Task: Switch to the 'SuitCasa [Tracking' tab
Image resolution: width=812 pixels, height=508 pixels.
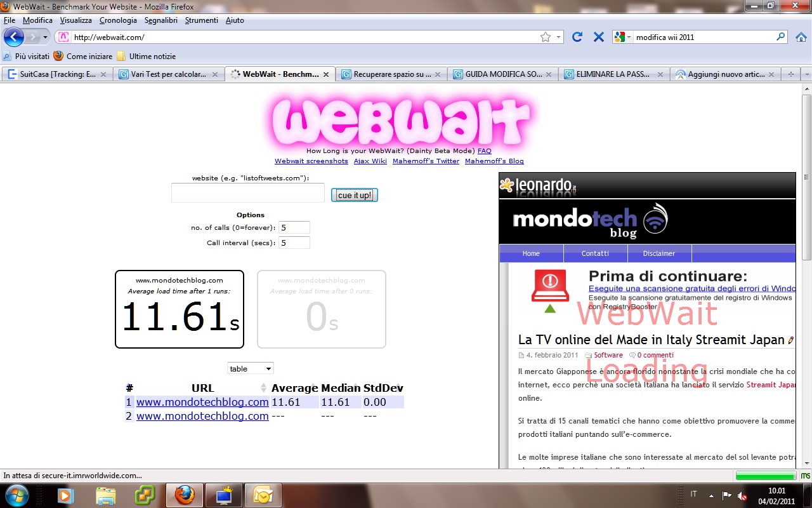Action: point(56,74)
